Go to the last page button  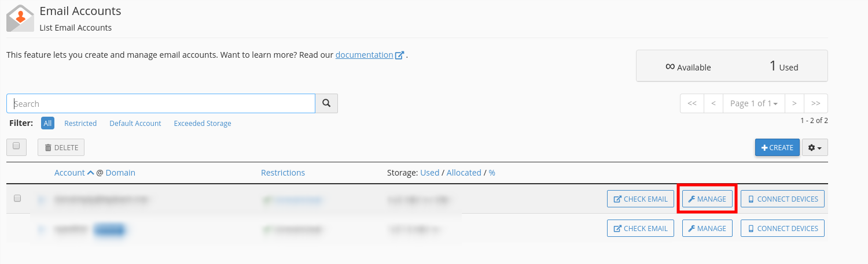(816, 103)
